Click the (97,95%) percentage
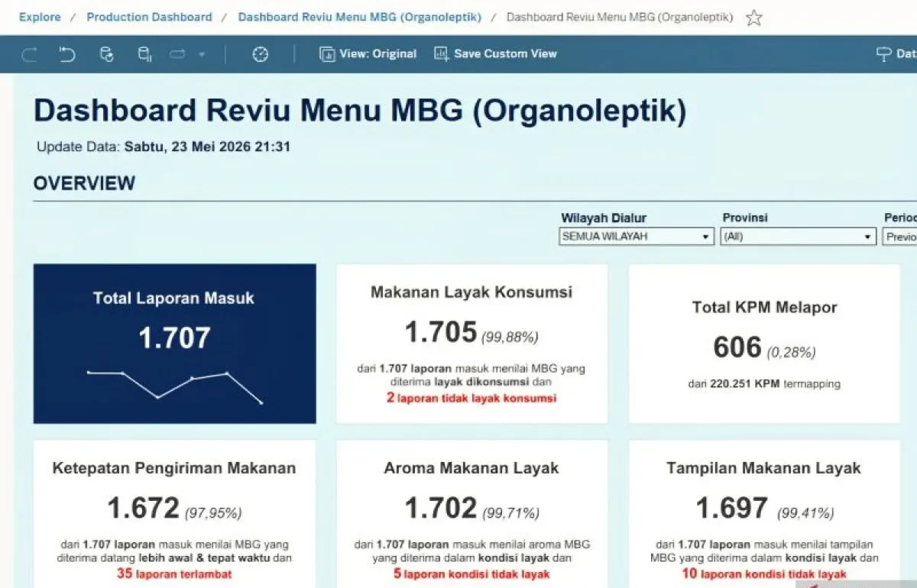This screenshot has width=917, height=588. tap(213, 512)
